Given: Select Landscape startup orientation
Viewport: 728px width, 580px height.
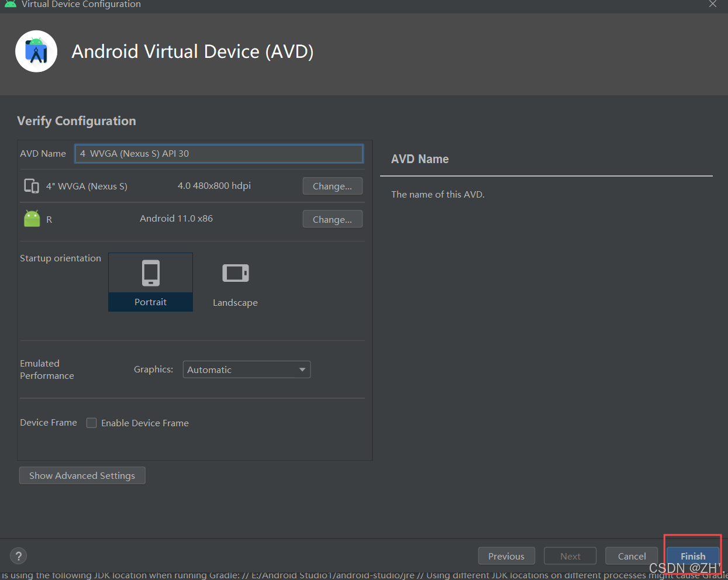Looking at the screenshot, I should [x=235, y=283].
